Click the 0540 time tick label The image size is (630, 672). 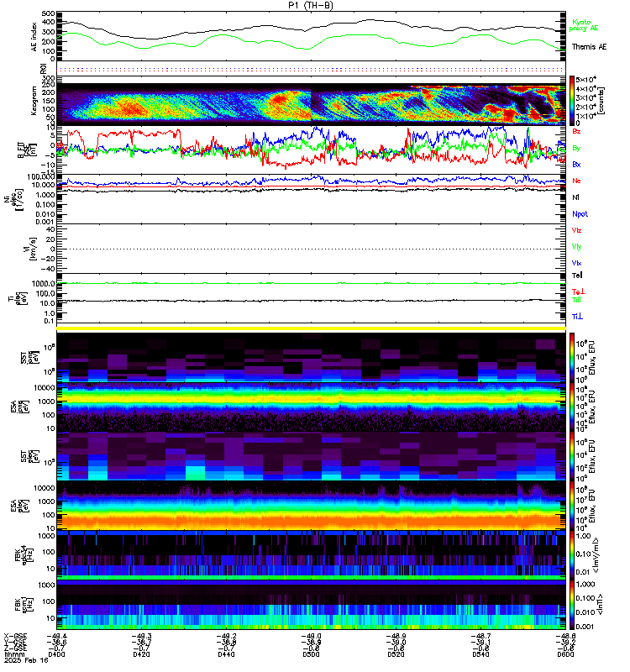pyautogui.click(x=480, y=654)
